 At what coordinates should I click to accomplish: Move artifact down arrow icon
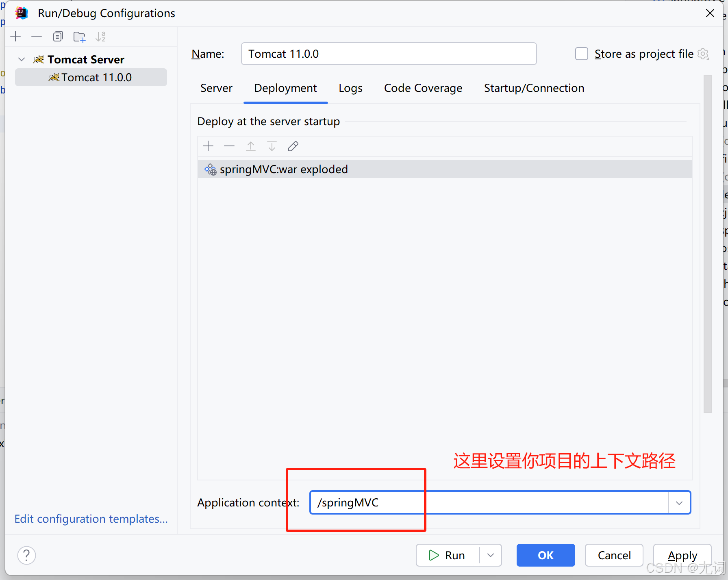click(x=272, y=146)
